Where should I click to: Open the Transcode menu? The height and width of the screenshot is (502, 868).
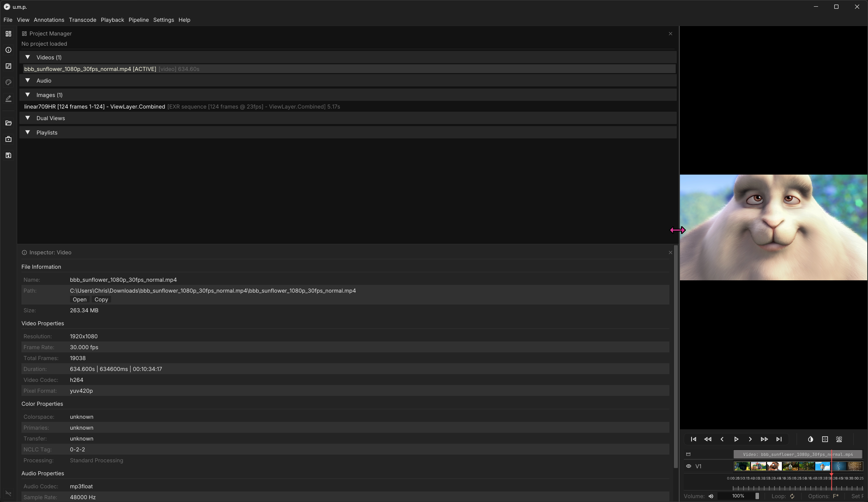click(82, 20)
